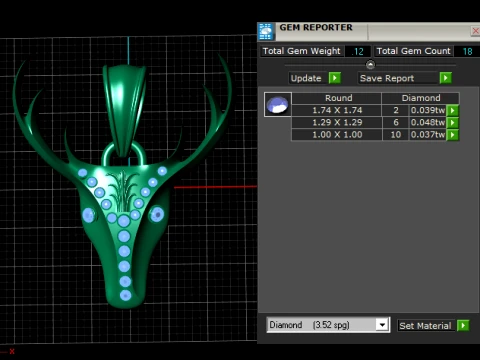This screenshot has width=480, height=360.
Task: Click green arrow for 0.037tw row
Action: pyautogui.click(x=453, y=135)
